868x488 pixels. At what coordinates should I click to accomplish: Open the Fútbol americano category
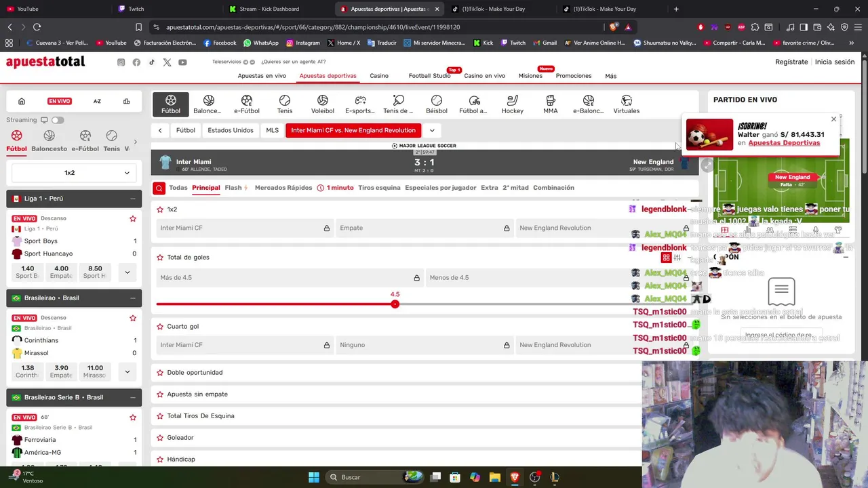coord(474,104)
